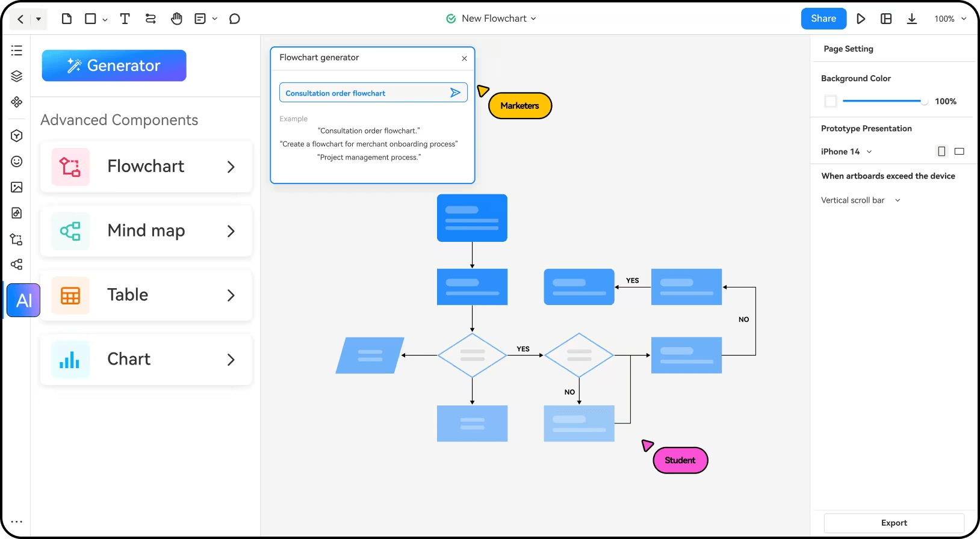Select the connector line tool

150,19
